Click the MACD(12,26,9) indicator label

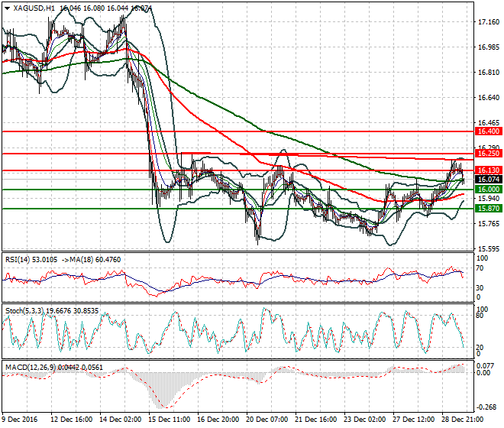[x=31, y=367]
